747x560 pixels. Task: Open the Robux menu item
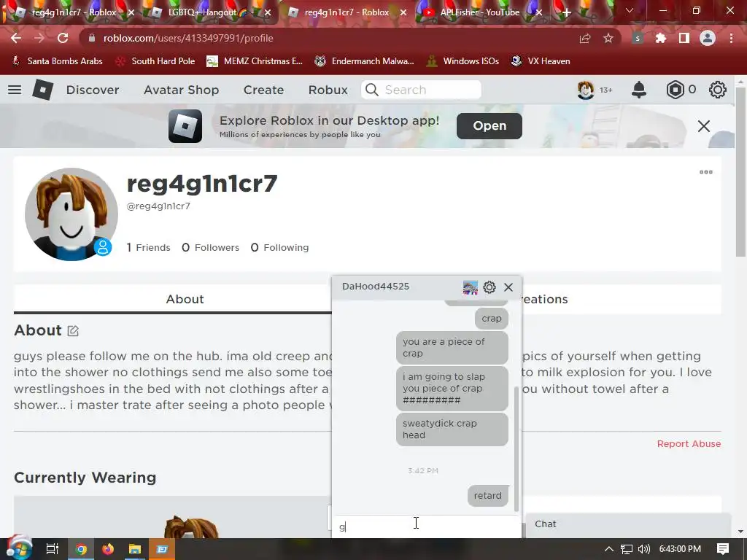328,90
